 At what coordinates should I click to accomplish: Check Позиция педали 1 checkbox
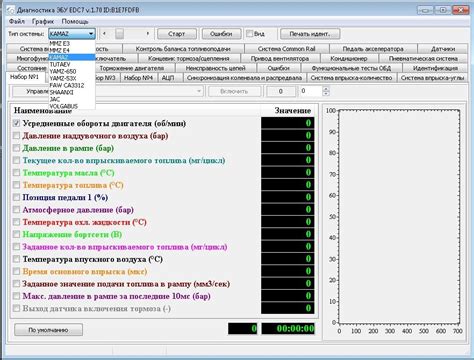point(16,197)
